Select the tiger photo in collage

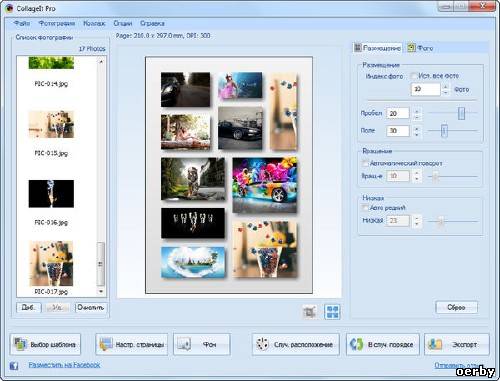pos(193,179)
